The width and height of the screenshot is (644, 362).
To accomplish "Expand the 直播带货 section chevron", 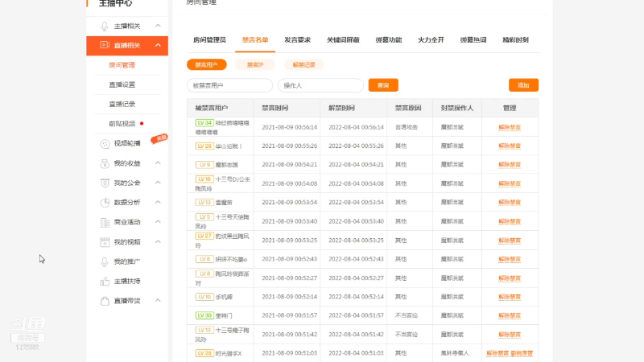I will [x=158, y=300].
